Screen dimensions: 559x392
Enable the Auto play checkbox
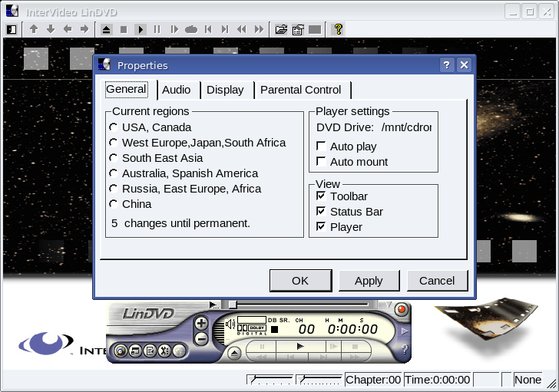(x=321, y=146)
